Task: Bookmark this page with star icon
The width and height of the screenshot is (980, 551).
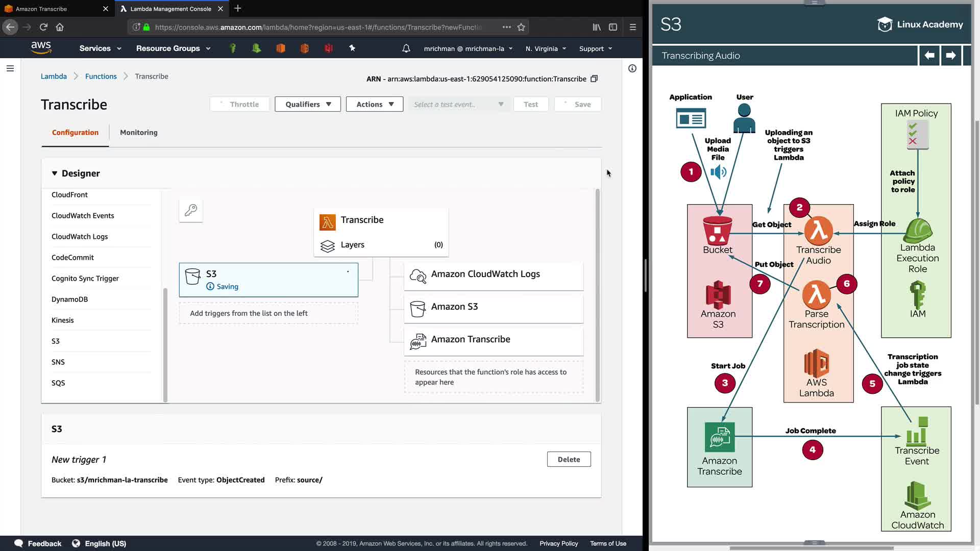Action: [x=521, y=27]
